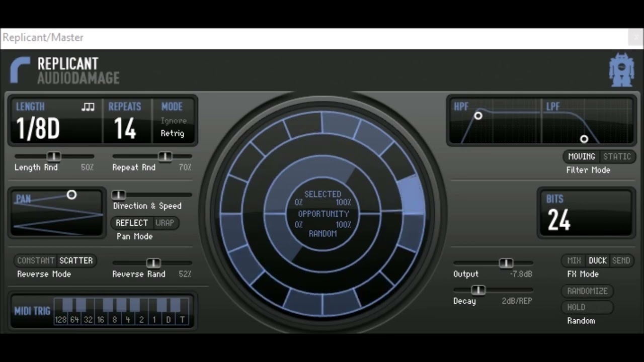The width and height of the screenshot is (644, 362).
Task: Close the Replicant/Master window
Action: [x=635, y=38]
